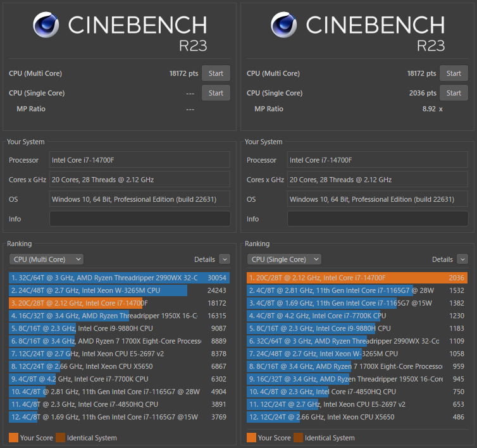Click the Info field in right window

pyautogui.click(x=378, y=219)
